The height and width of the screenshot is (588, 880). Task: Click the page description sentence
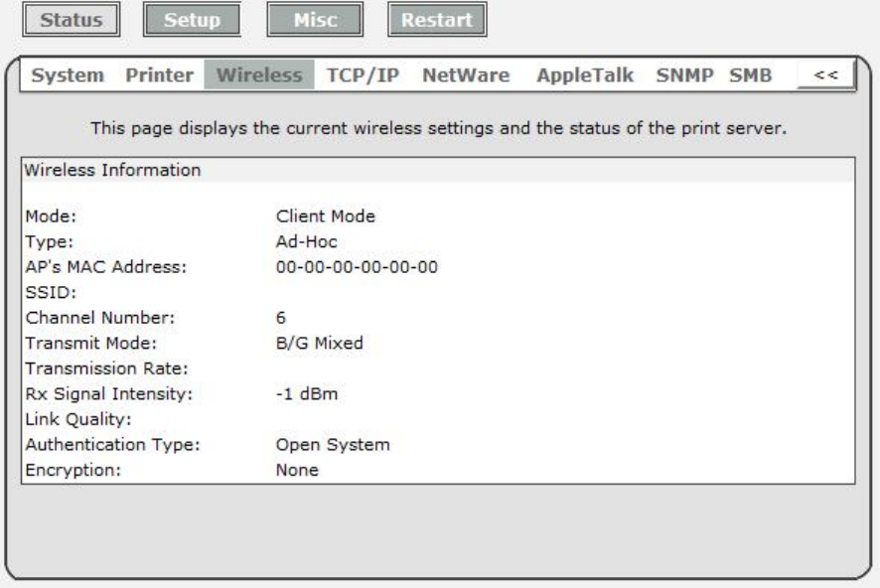(x=439, y=128)
